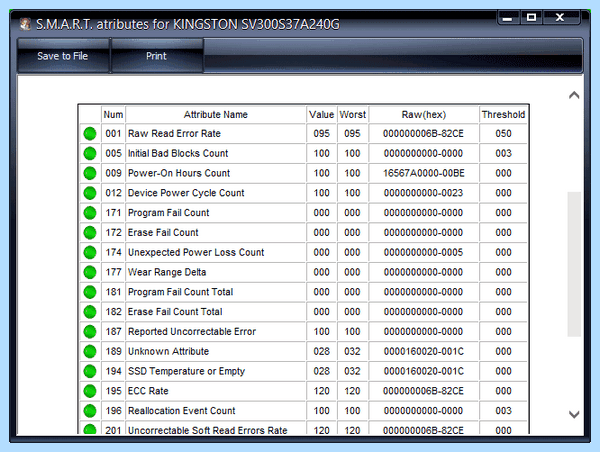Image resolution: width=600 pixels, height=452 pixels.
Task: Click green status icon for ECC Rate
Action: click(90, 391)
